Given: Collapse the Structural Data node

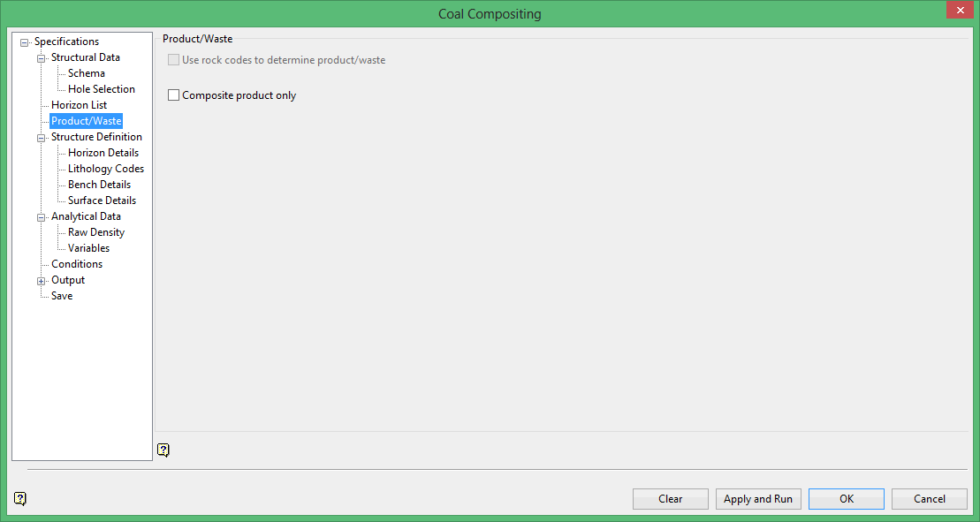Looking at the screenshot, I should pyautogui.click(x=42, y=58).
